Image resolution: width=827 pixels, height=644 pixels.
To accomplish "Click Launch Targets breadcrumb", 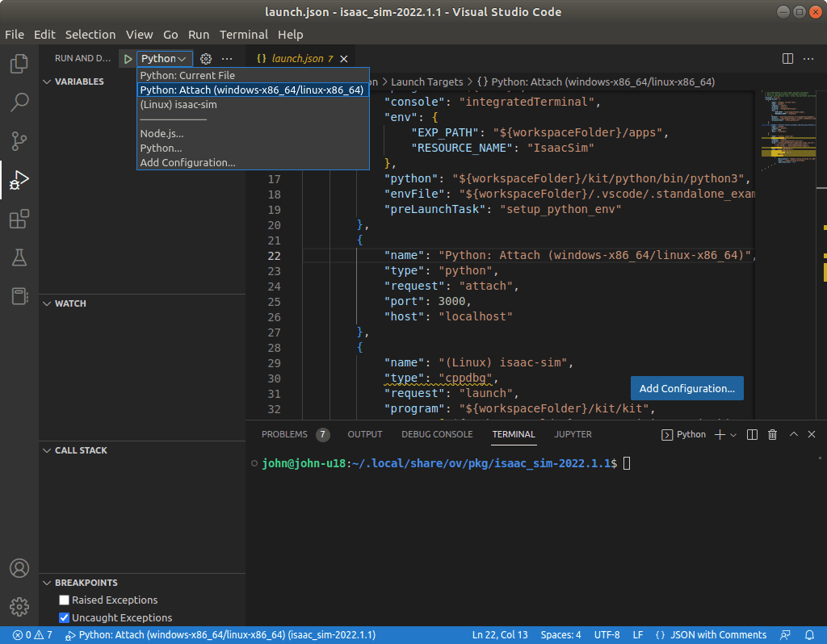I will pyautogui.click(x=426, y=82).
